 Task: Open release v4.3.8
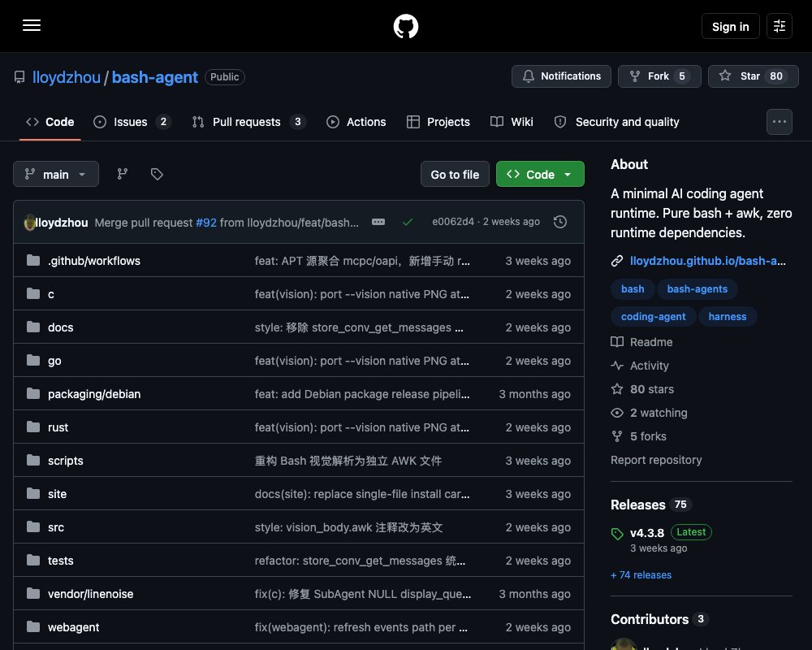click(x=647, y=533)
